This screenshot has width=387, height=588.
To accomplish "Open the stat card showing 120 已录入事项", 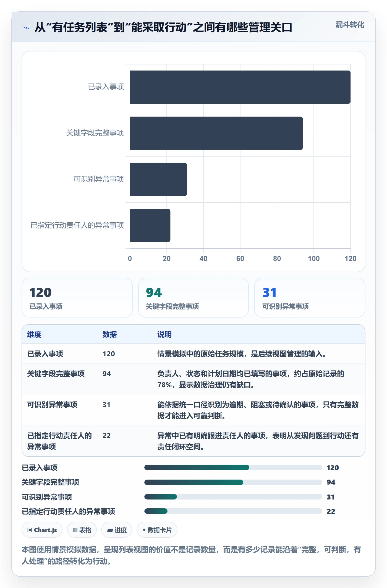I will pyautogui.click(x=77, y=298).
